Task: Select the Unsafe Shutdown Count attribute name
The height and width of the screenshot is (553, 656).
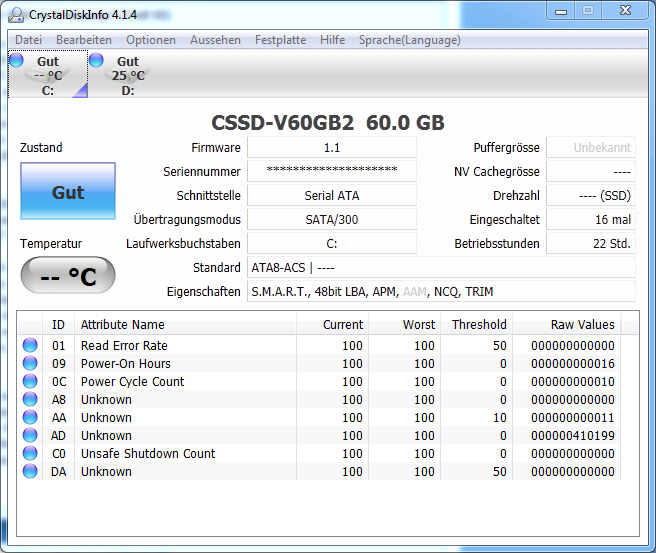Action: point(148,453)
